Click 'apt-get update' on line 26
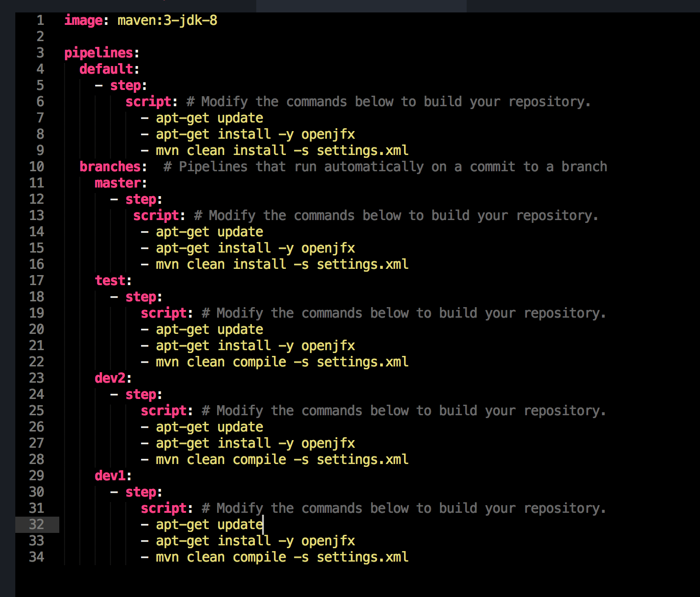700x597 pixels. (209, 427)
